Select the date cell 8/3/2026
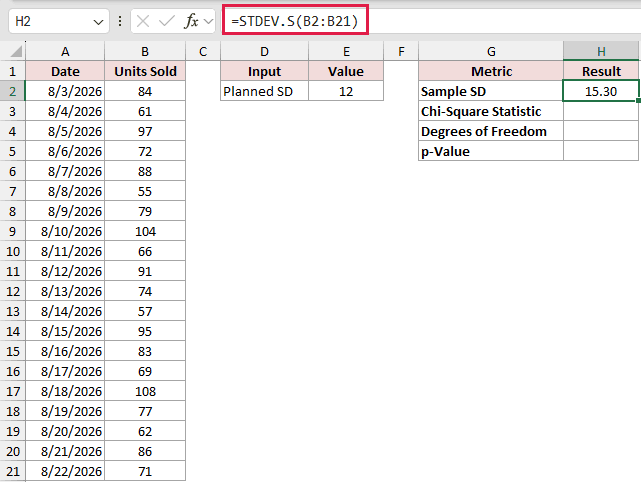The width and height of the screenshot is (641, 482). [x=65, y=91]
